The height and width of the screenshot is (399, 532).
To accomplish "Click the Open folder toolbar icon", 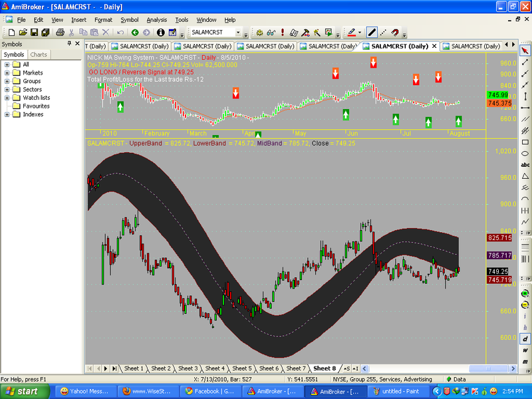I will tap(23, 33).
